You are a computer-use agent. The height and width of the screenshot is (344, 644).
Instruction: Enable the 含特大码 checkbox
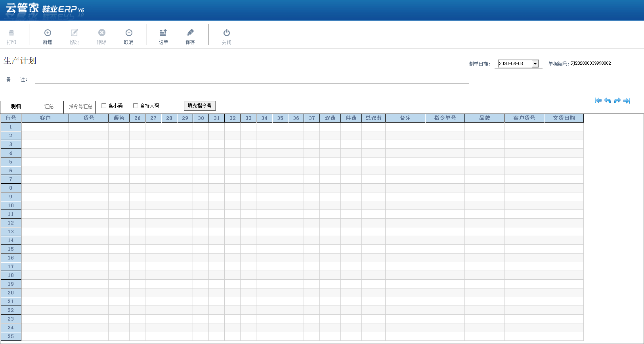136,106
